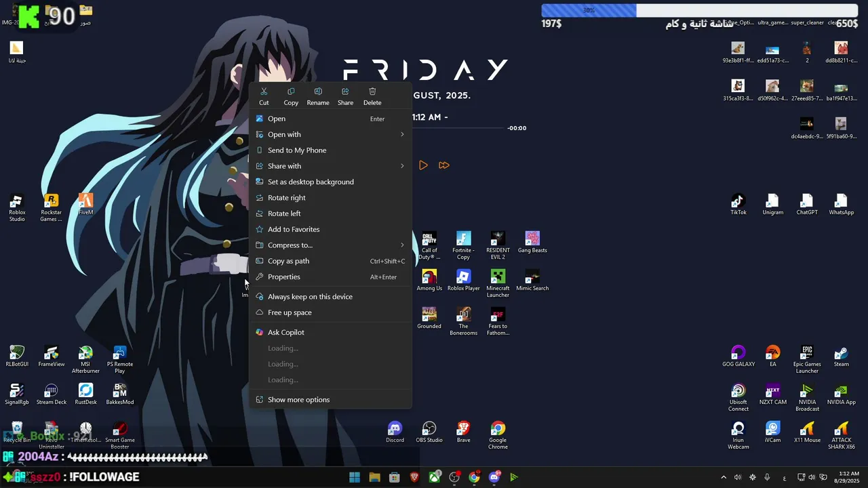
Task: Open Roblox Player desktop icon
Action: point(463,280)
